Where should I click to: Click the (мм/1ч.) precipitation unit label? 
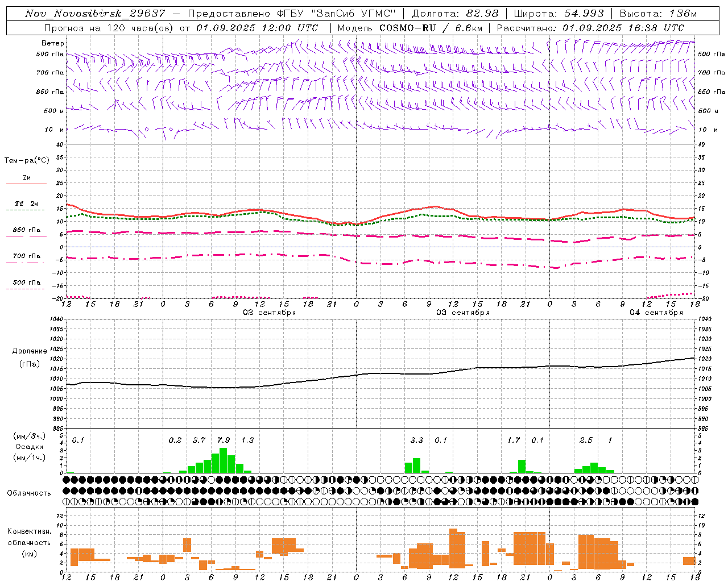(30, 458)
